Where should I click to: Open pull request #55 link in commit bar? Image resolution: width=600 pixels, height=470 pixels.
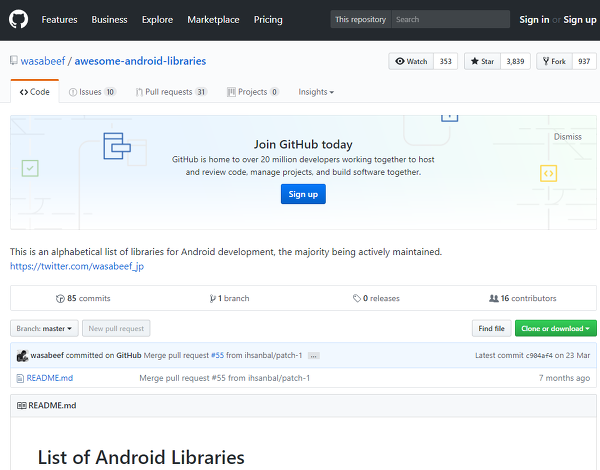pyautogui.click(x=217, y=355)
